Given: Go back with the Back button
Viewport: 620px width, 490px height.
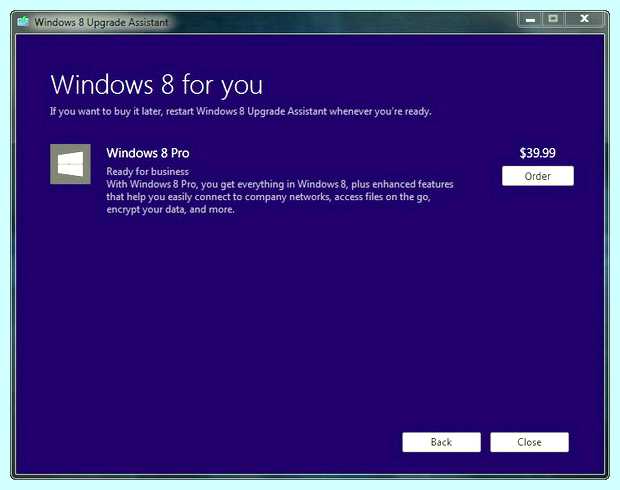Looking at the screenshot, I should point(441,442).
